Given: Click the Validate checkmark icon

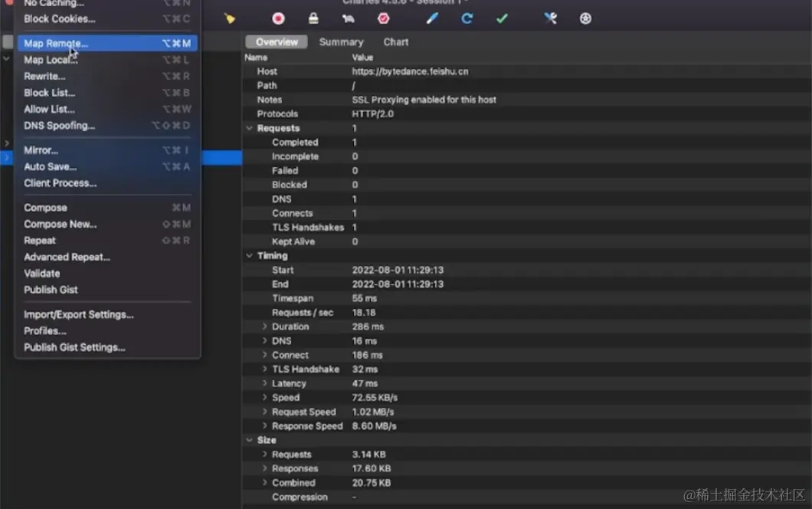Looking at the screenshot, I should [502, 18].
